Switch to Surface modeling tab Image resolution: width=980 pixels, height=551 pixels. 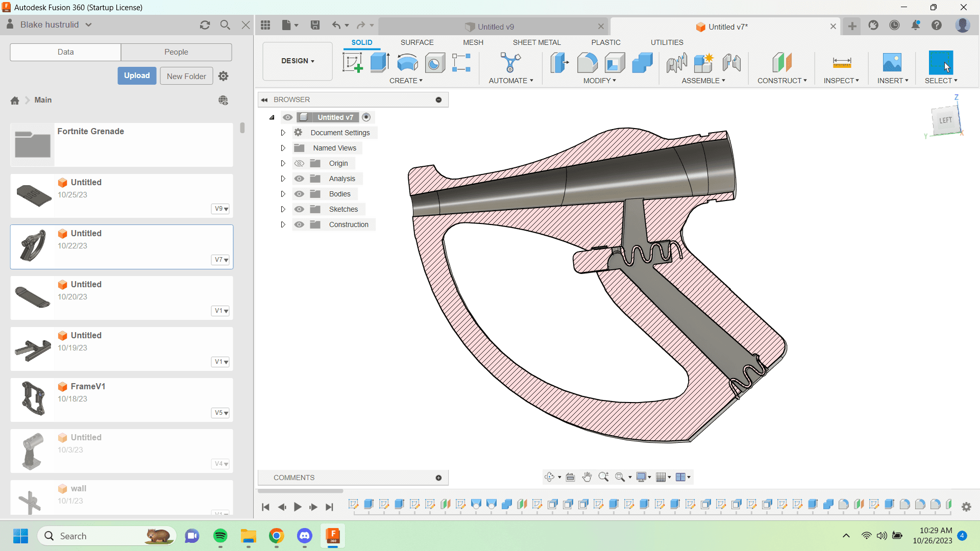coord(418,42)
